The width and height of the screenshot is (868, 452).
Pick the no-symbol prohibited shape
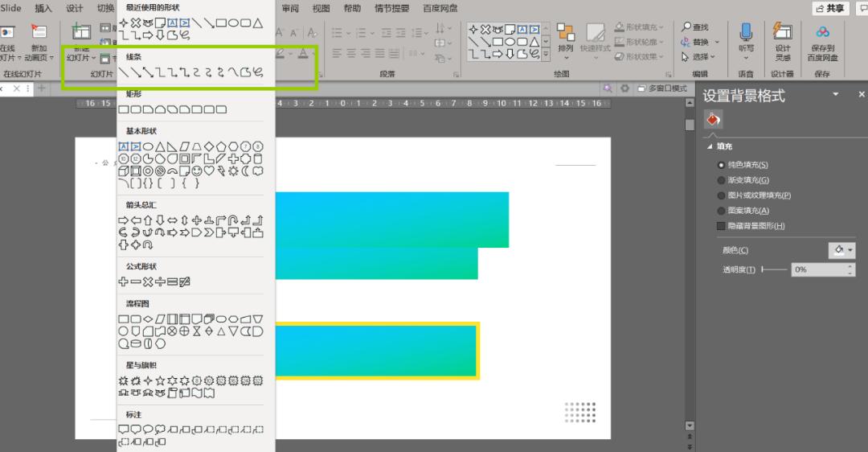pos(160,171)
